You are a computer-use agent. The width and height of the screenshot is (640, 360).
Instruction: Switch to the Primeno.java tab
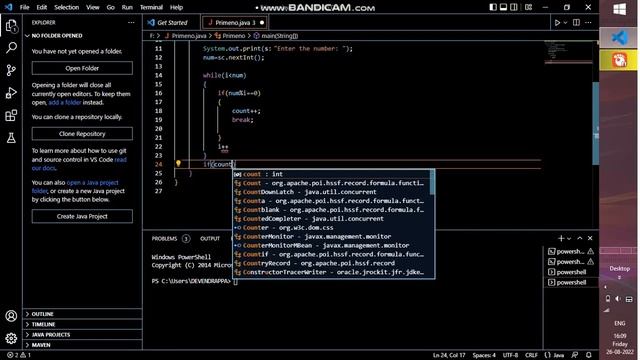[235, 22]
